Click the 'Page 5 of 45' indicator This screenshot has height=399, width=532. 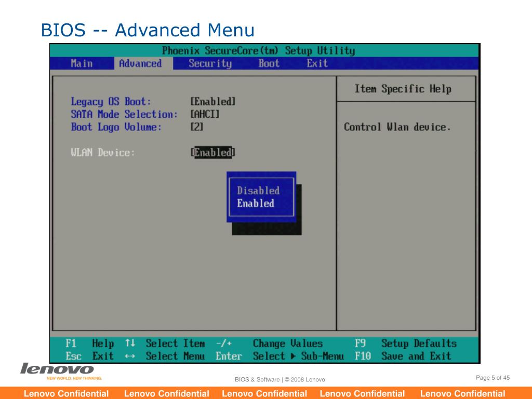point(493,378)
